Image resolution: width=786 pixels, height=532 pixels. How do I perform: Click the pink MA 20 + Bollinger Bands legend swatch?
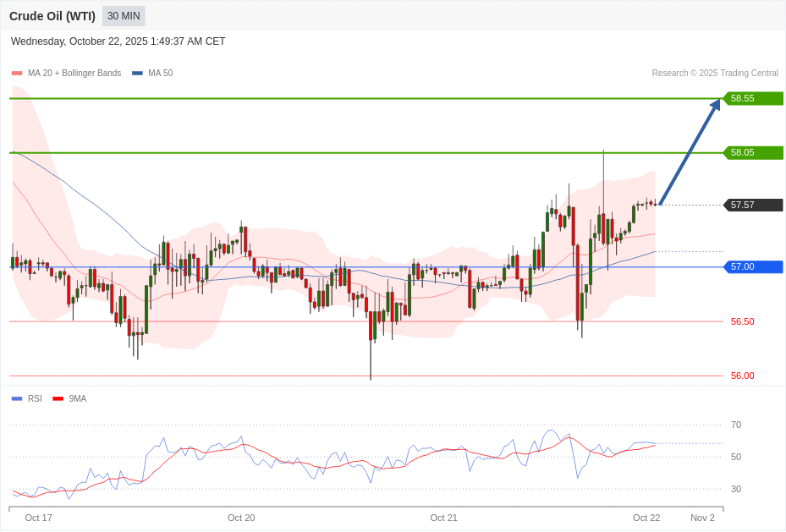(17, 74)
